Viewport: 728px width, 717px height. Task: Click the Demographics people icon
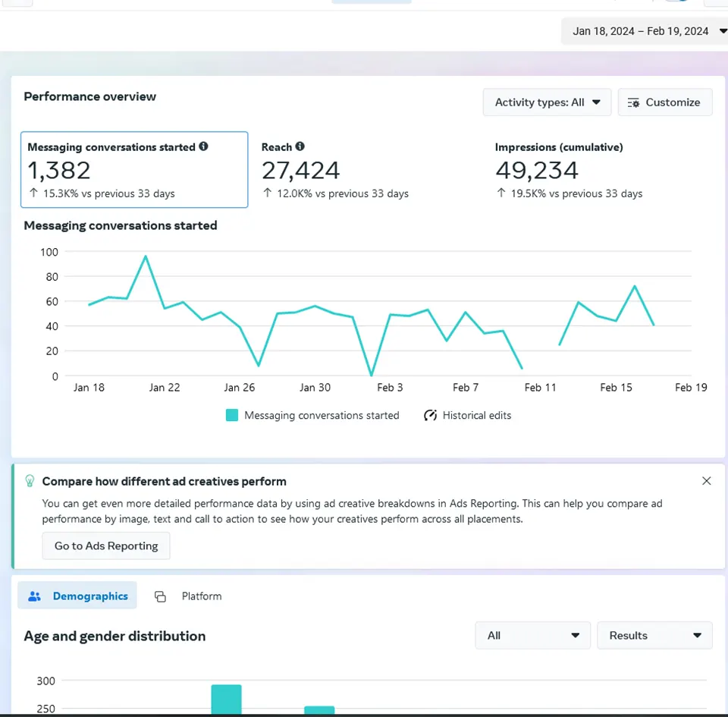34,596
